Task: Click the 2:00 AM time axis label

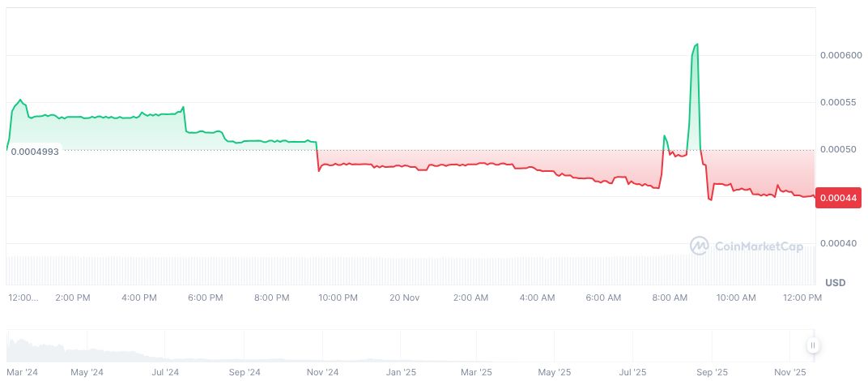Action: point(470,298)
